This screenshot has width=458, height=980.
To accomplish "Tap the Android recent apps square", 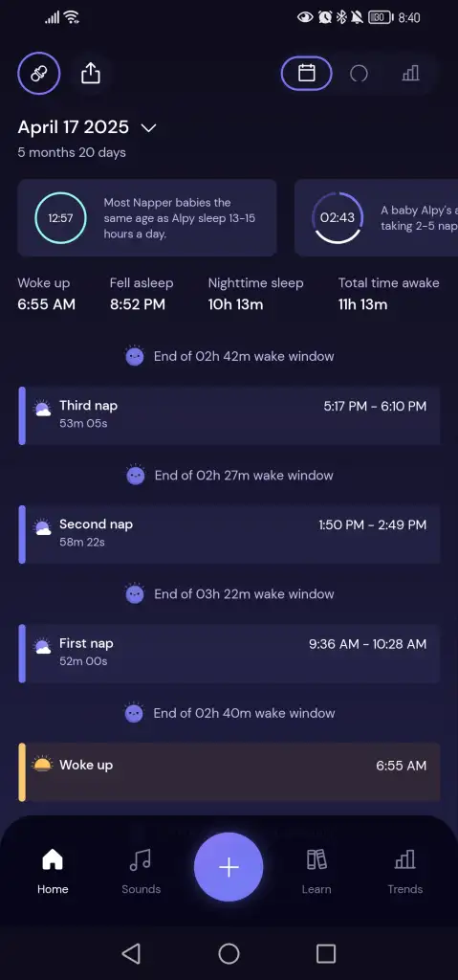I will 326,954.
